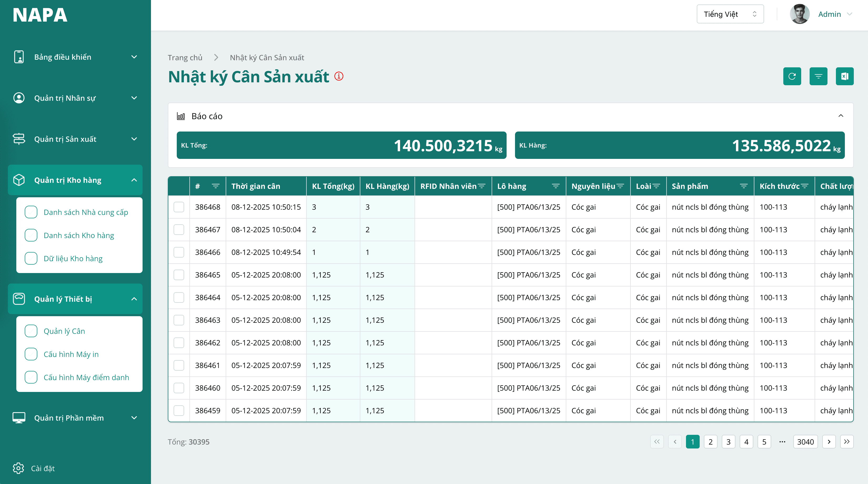Select the checkbox for row 386465

(179, 275)
